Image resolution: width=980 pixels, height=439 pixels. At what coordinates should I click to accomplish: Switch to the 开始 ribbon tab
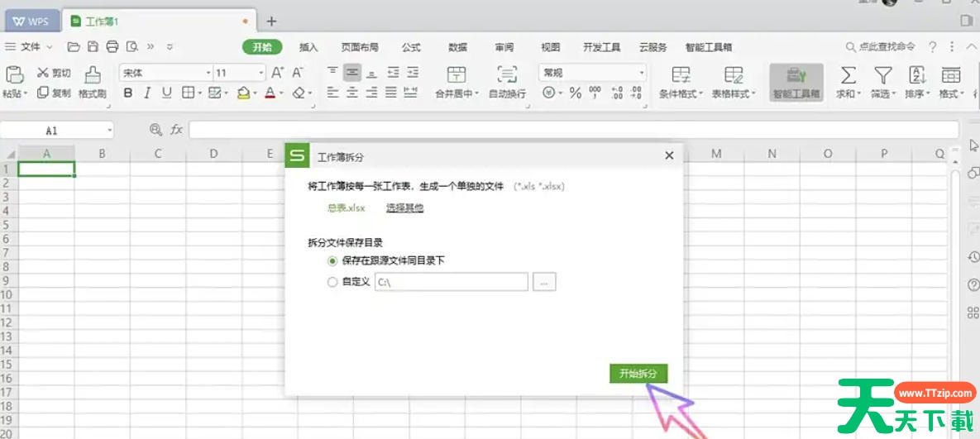click(x=262, y=47)
